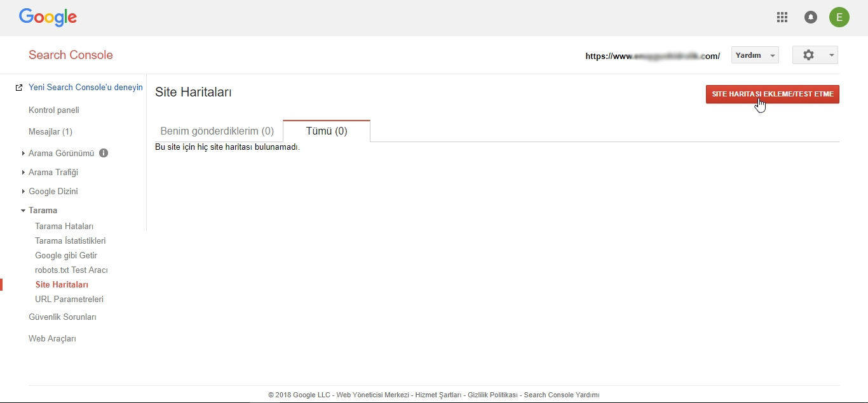Click the Google logo

[x=48, y=17]
